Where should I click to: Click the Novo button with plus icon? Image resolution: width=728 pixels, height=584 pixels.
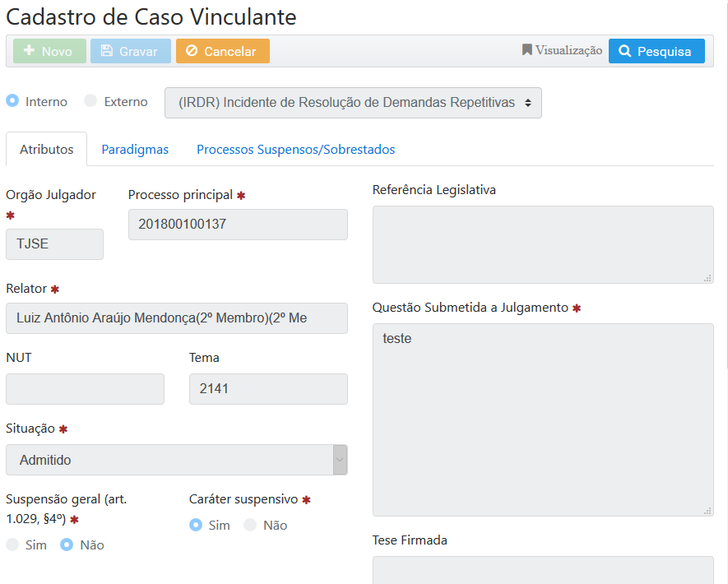coord(49,51)
